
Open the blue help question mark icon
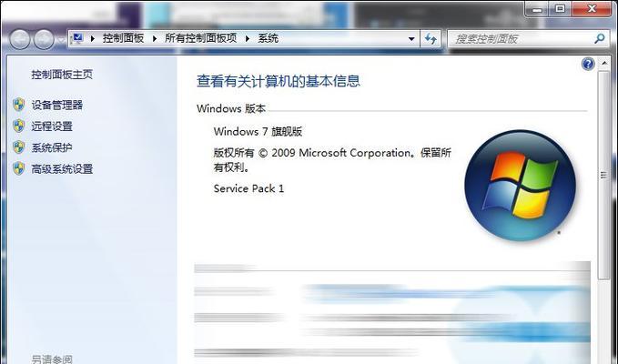[x=588, y=64]
